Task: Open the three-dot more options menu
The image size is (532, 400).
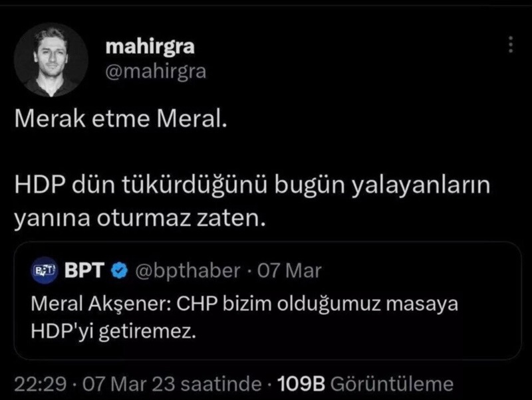Action: (510, 45)
